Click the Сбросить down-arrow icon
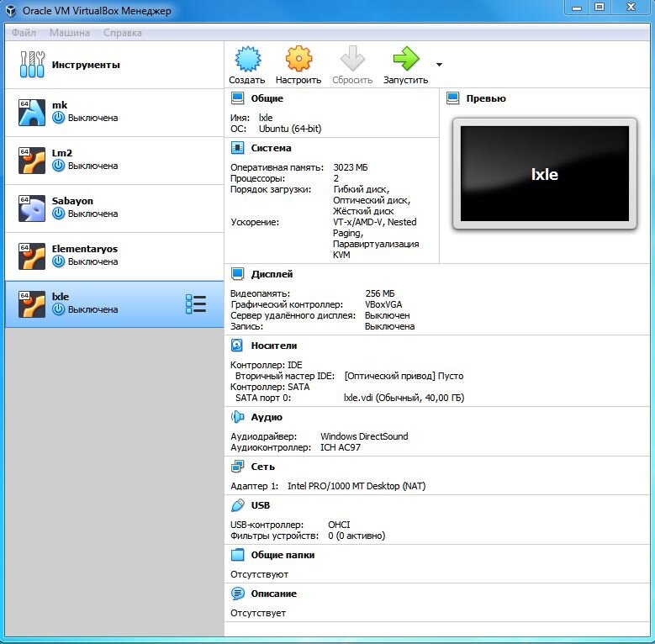 (x=352, y=59)
